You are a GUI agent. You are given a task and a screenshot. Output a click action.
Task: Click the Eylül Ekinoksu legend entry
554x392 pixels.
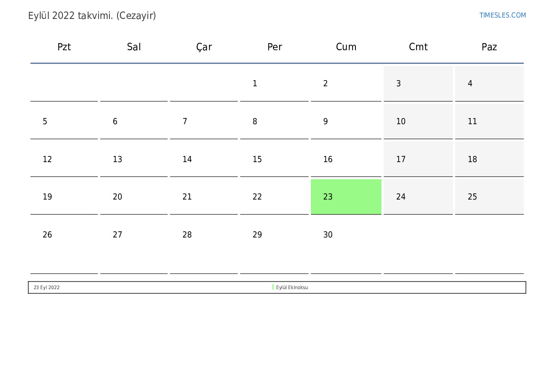tap(292, 287)
